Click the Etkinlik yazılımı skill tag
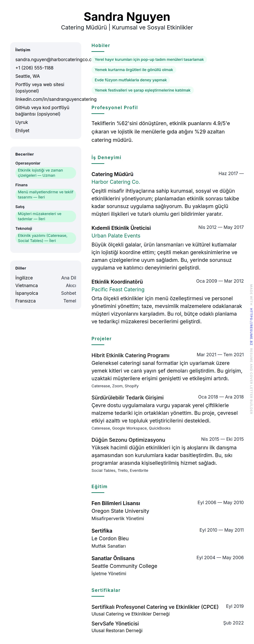The image size is (254, 644). click(x=46, y=238)
